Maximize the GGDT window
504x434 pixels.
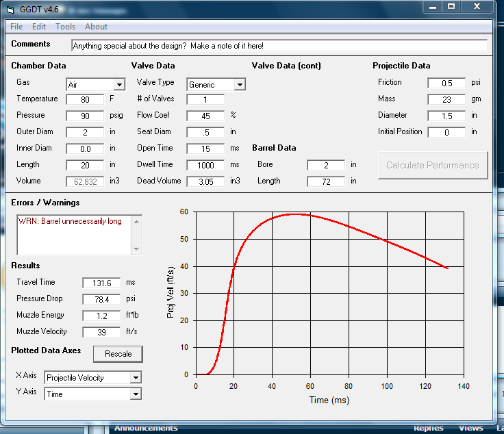click(451, 6)
